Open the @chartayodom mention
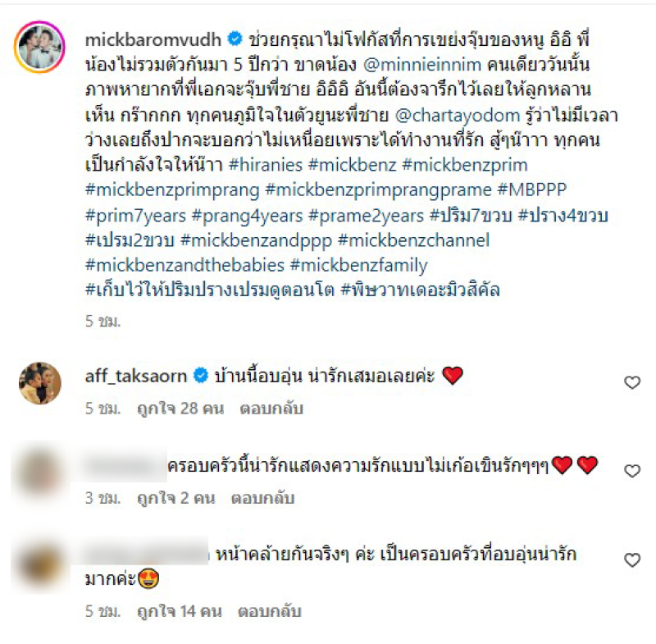Viewport: 656px width, 644px height. tap(458, 116)
